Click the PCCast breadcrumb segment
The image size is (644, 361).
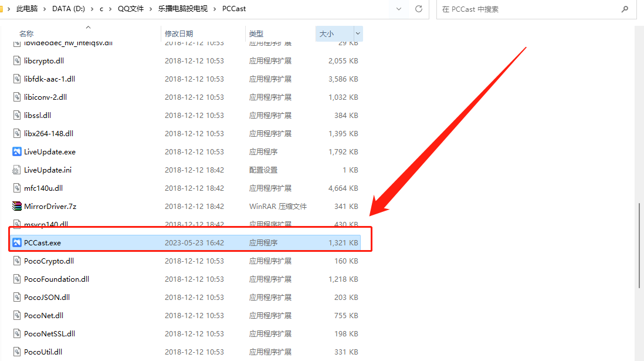pyautogui.click(x=234, y=9)
